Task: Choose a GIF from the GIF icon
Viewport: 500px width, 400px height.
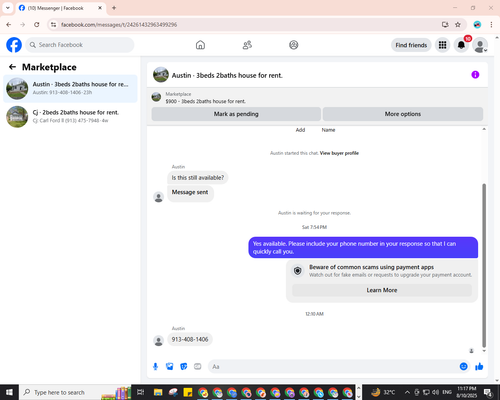Action: pyautogui.click(x=198, y=367)
